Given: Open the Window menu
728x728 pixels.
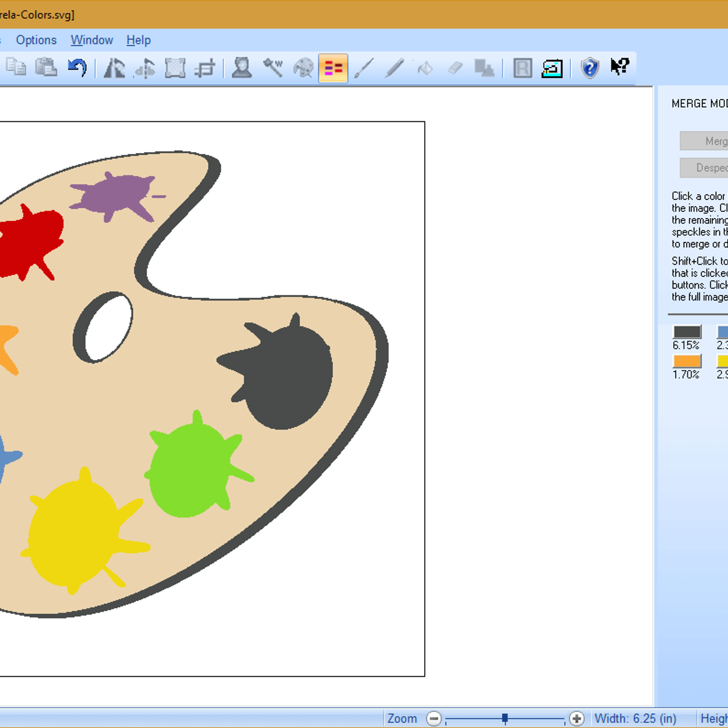Looking at the screenshot, I should tap(91, 40).
